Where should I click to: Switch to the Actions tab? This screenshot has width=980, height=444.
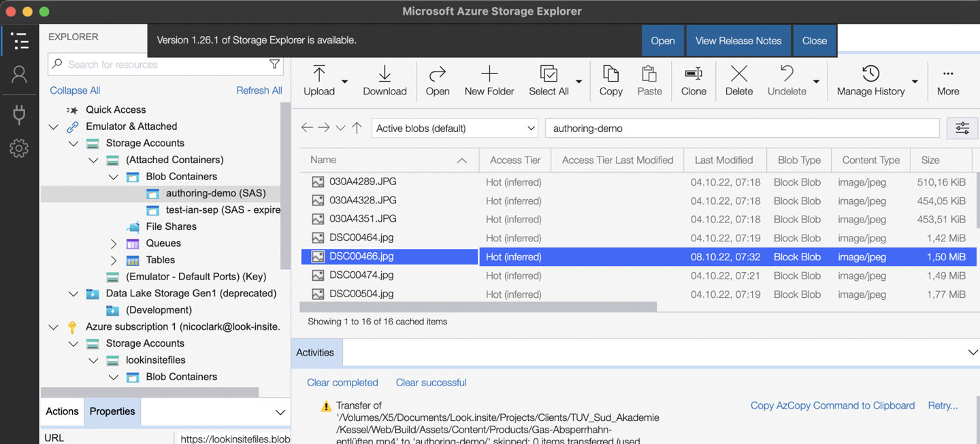(x=62, y=411)
